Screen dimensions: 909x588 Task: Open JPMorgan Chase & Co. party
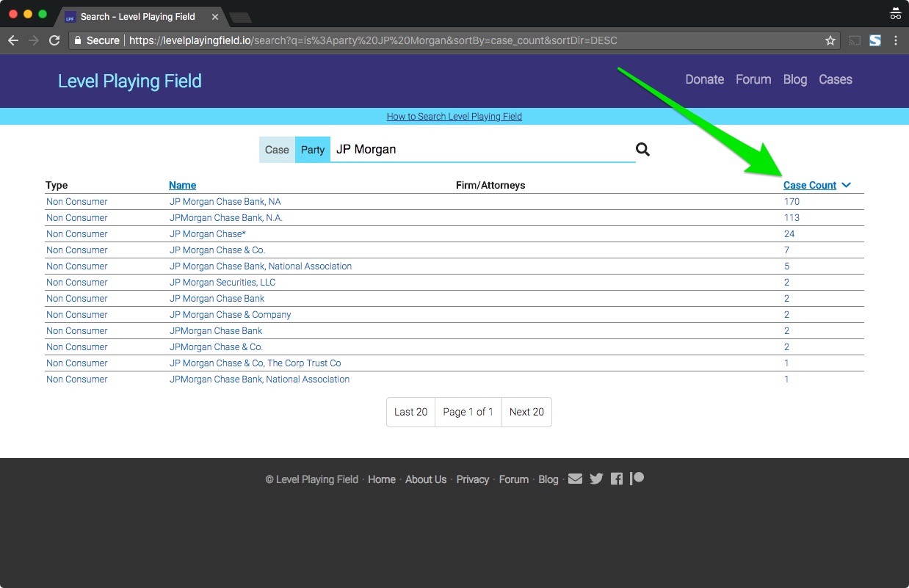pos(216,346)
